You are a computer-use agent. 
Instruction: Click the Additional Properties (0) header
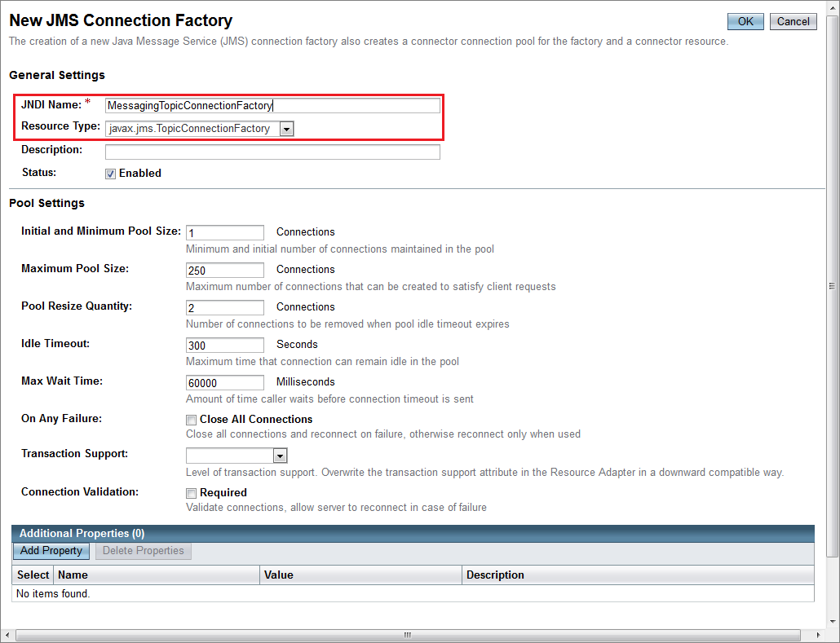413,534
